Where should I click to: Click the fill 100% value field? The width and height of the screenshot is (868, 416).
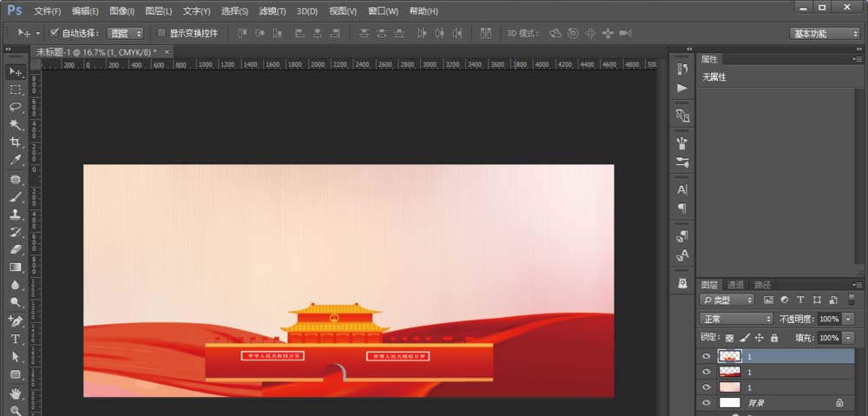point(830,338)
